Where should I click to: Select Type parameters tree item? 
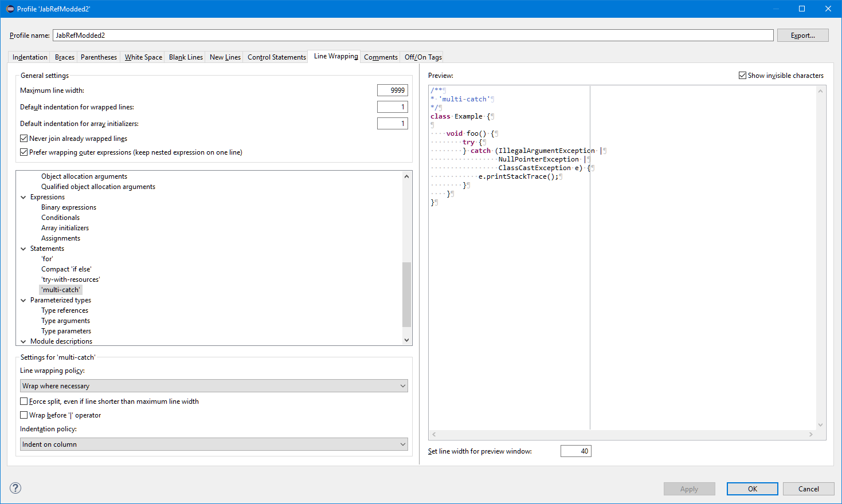[x=66, y=331]
